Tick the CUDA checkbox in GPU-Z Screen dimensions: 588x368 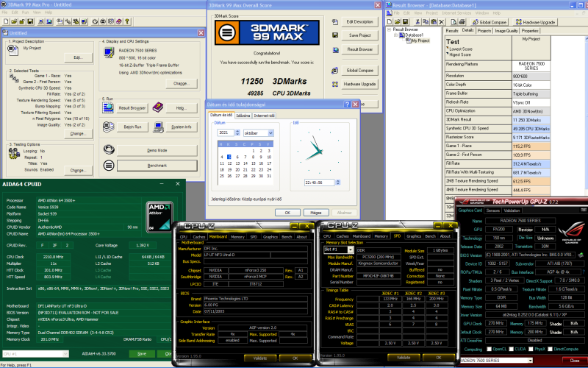[x=510, y=349]
